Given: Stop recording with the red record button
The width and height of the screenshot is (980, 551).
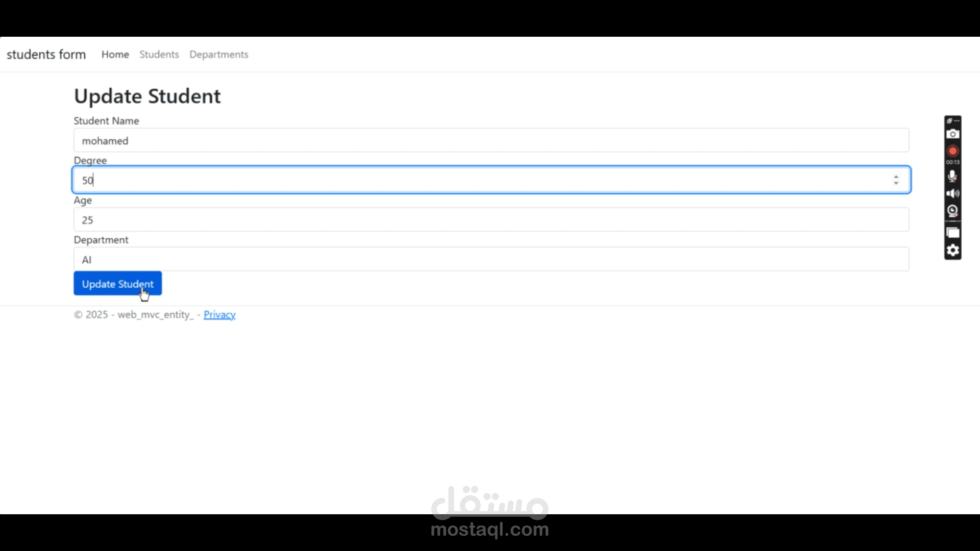Looking at the screenshot, I should point(952,151).
